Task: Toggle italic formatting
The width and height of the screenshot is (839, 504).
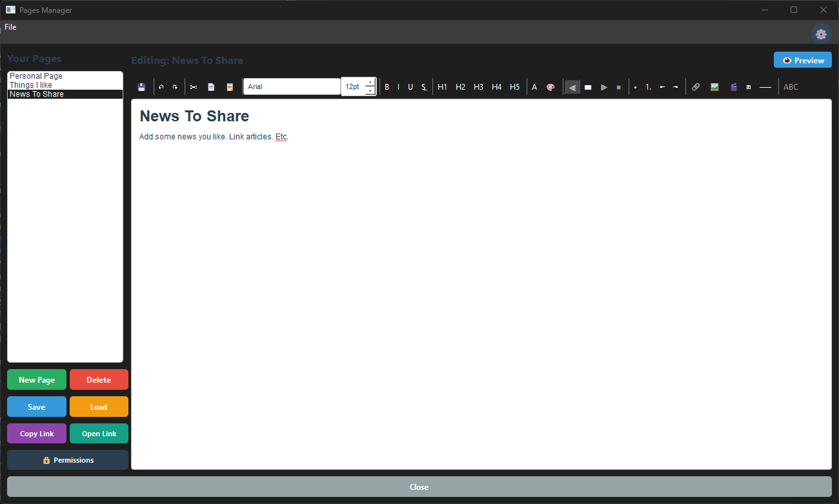Action: (398, 87)
